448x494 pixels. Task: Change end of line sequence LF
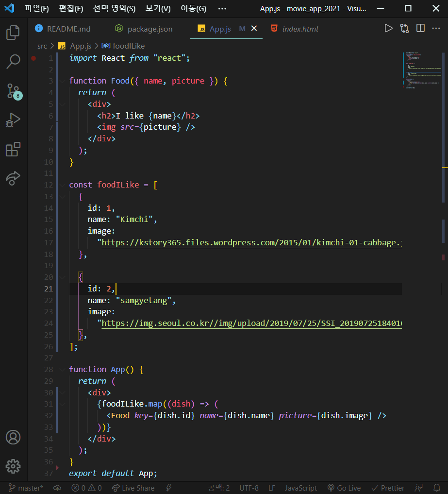coord(272,488)
